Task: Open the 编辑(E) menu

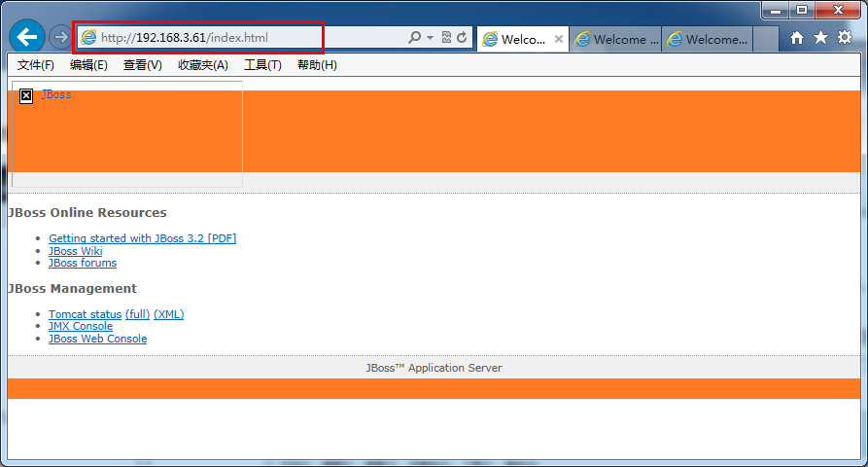Action: [88, 65]
